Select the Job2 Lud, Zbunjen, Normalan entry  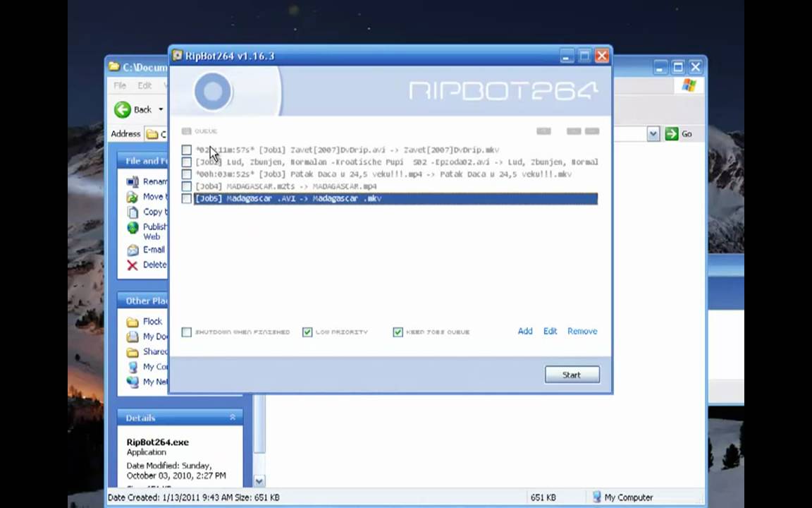(x=395, y=162)
